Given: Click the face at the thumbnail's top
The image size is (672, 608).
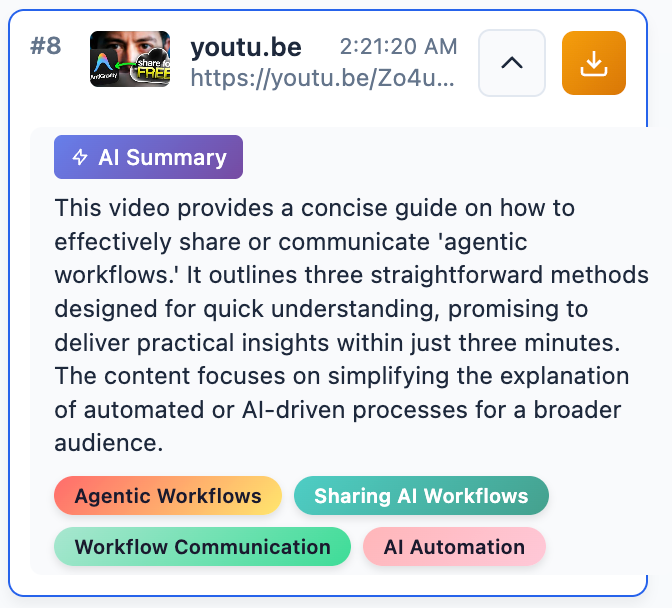Looking at the screenshot, I should (x=130, y=45).
